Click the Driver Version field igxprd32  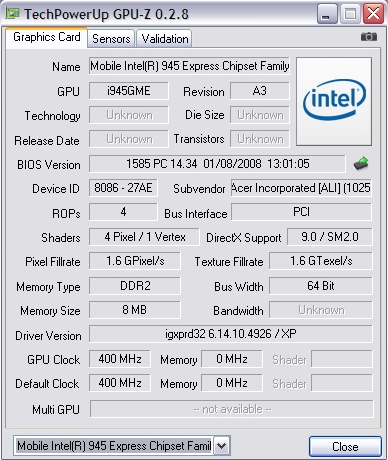[x=231, y=334]
